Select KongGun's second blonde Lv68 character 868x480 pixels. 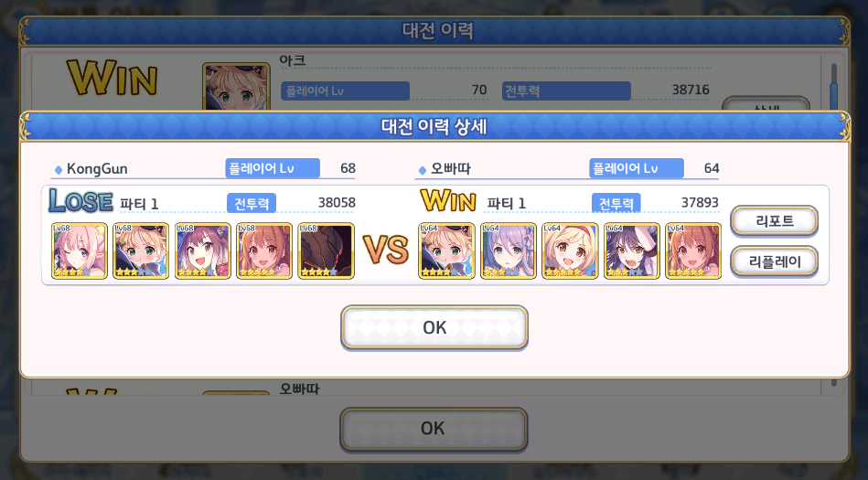pos(141,251)
